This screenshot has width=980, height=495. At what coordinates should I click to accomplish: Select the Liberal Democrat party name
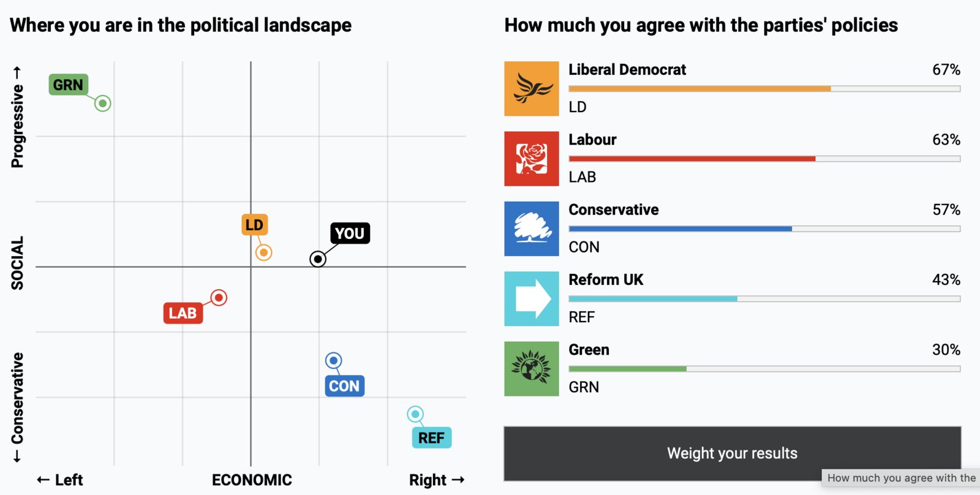[627, 70]
